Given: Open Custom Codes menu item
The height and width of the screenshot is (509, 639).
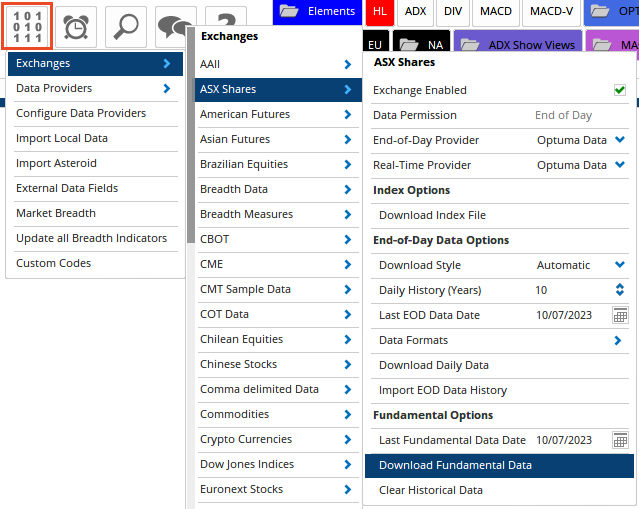Looking at the screenshot, I should (96, 263).
